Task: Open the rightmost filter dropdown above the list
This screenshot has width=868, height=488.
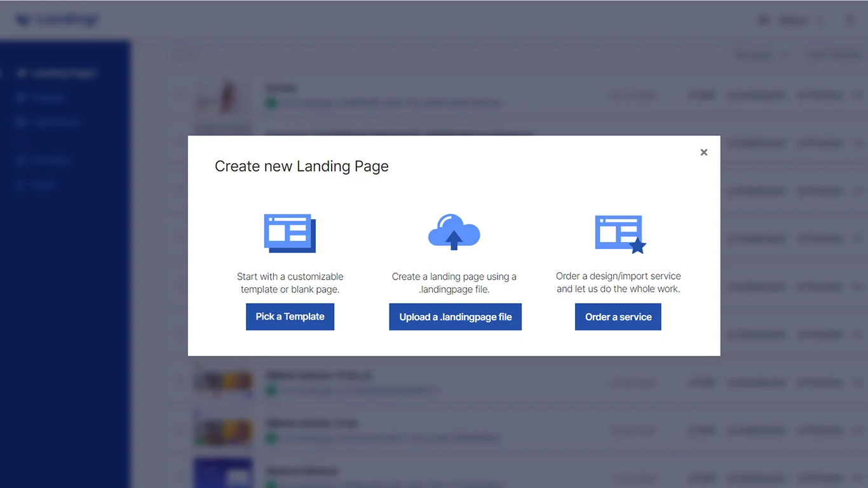Action: [x=834, y=55]
